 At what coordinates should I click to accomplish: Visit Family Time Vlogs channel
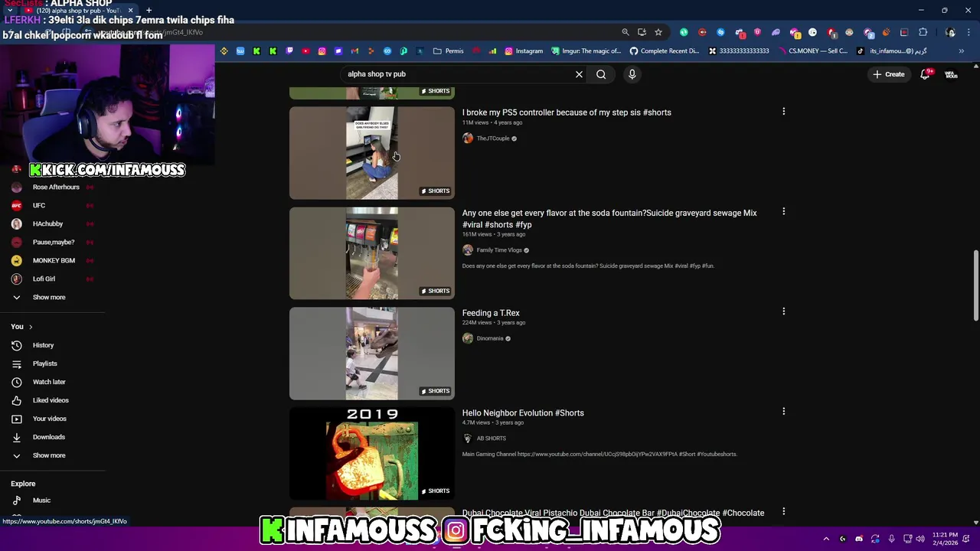(499, 250)
